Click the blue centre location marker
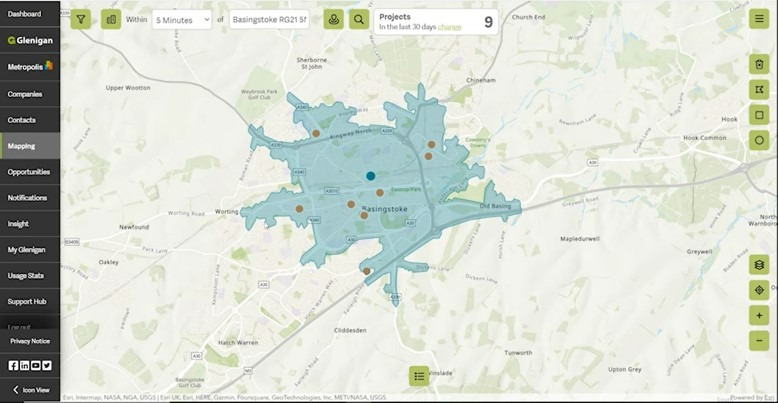Image resolution: width=778 pixels, height=403 pixels. pyautogui.click(x=370, y=176)
